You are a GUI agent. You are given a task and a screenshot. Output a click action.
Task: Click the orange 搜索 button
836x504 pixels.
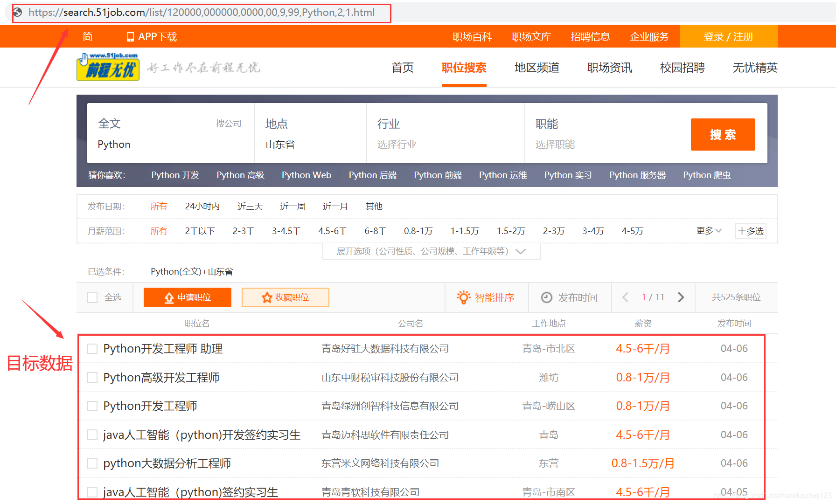coord(723,134)
